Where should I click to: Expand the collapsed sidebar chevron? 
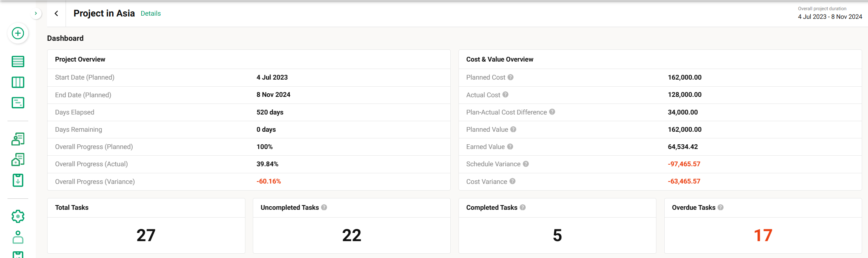coord(36,13)
